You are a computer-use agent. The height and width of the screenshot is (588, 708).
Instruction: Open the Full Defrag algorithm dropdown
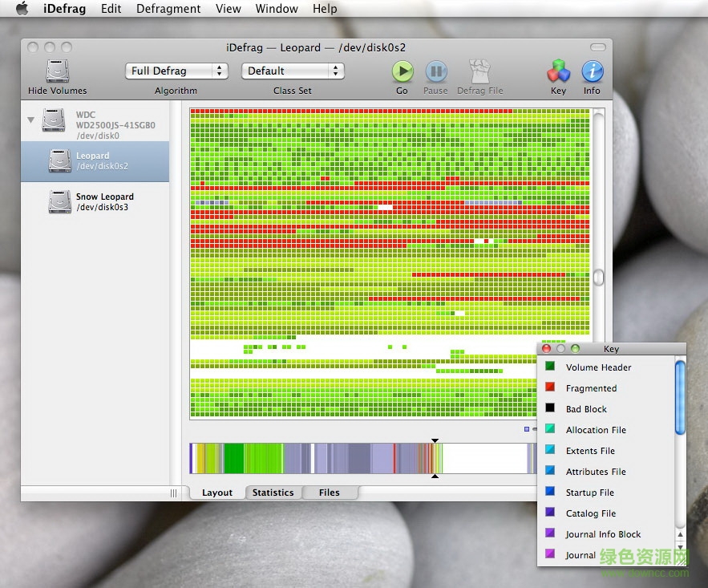[x=176, y=71]
